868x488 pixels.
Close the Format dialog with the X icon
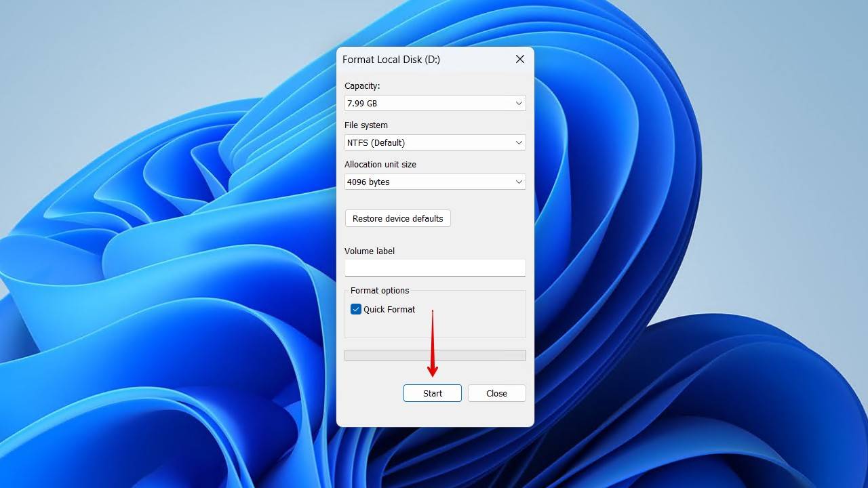(x=520, y=60)
